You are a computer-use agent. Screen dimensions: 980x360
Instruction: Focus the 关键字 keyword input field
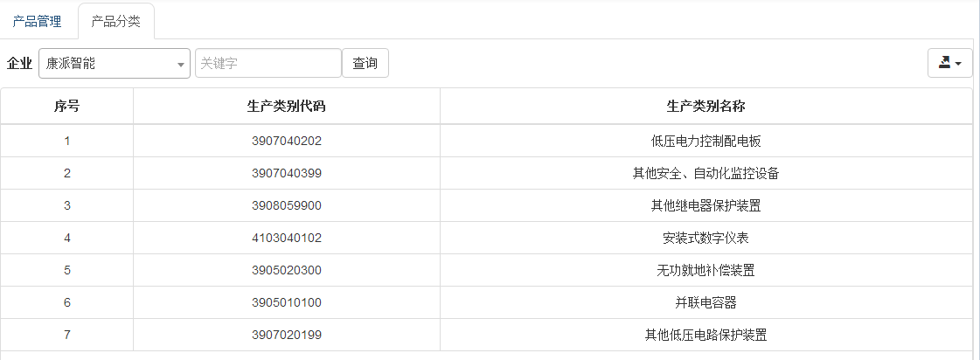(x=268, y=63)
